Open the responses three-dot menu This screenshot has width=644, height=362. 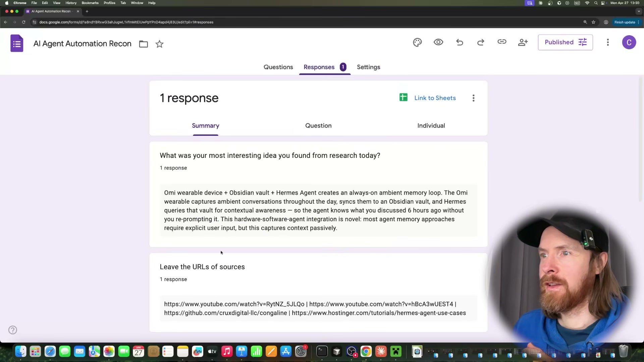pos(473,98)
